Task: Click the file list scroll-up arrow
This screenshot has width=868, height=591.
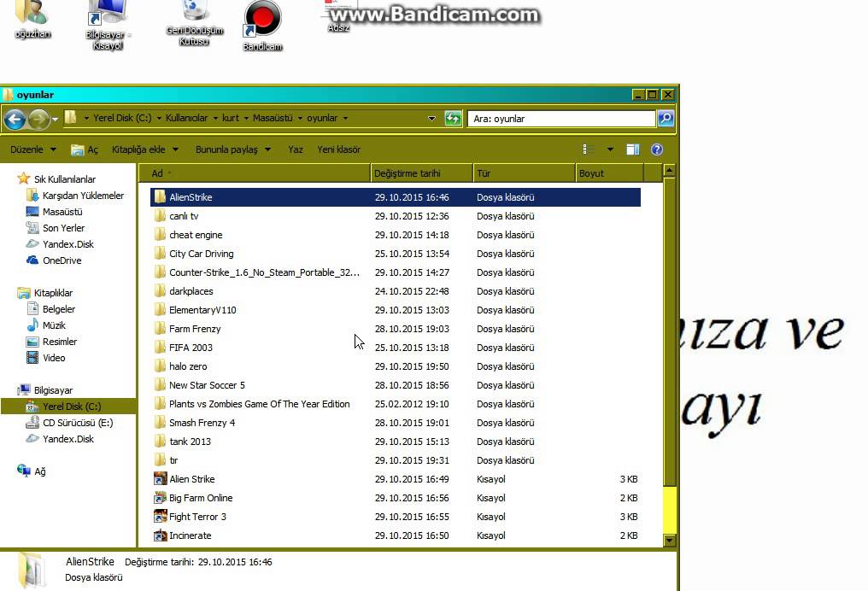Action: click(x=669, y=171)
